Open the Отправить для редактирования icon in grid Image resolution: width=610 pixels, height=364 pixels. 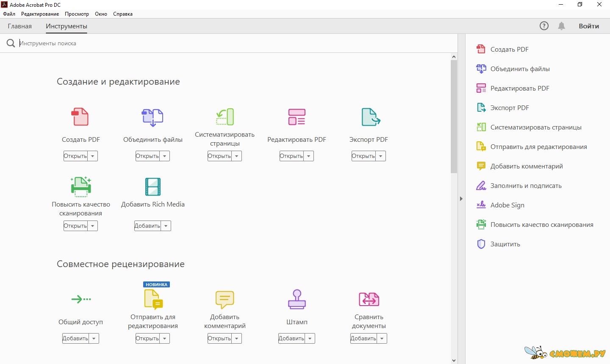click(x=153, y=300)
